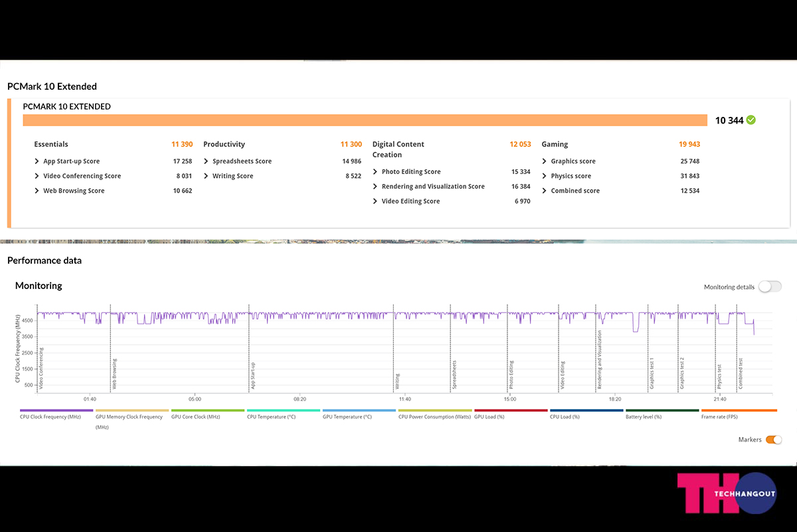
Task: Expand the Physics score row
Action: click(x=545, y=176)
